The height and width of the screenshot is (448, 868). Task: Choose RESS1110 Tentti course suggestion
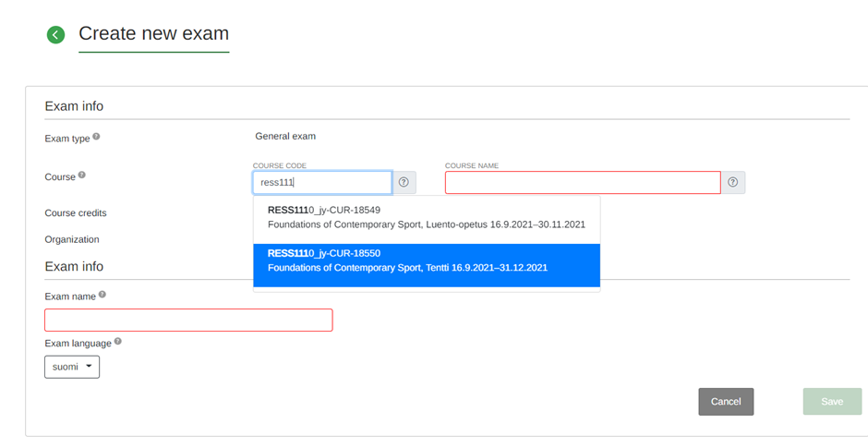click(426, 260)
